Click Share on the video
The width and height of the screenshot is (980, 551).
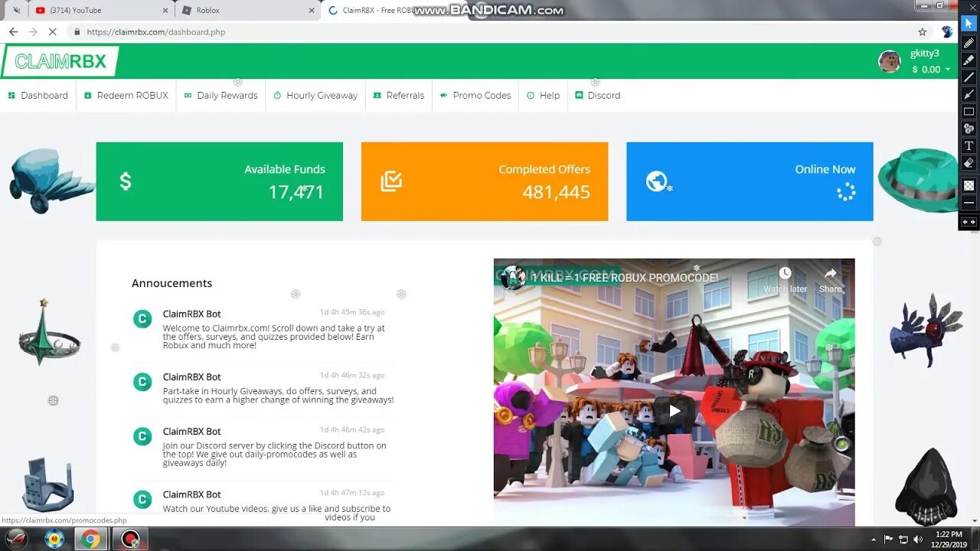pos(831,280)
